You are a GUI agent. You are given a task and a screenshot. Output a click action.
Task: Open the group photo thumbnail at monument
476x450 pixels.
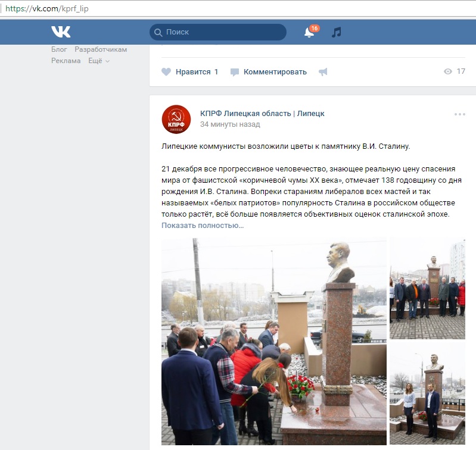[x=427, y=289]
